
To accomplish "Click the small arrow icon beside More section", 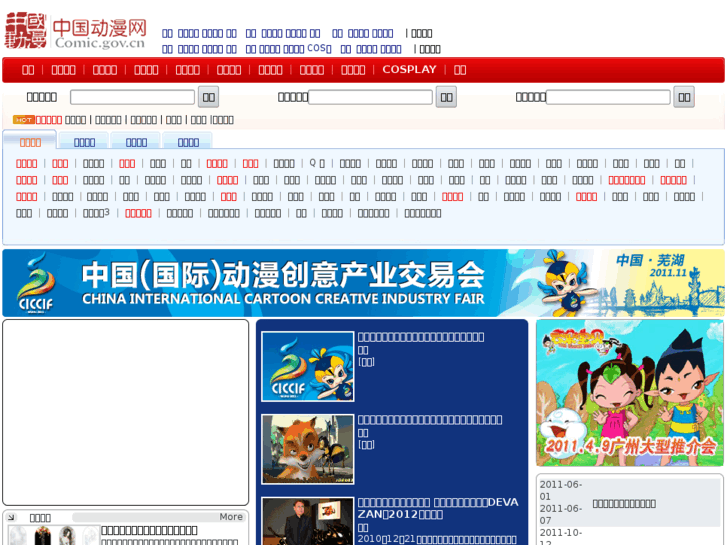I will pyautogui.click(x=11, y=517).
